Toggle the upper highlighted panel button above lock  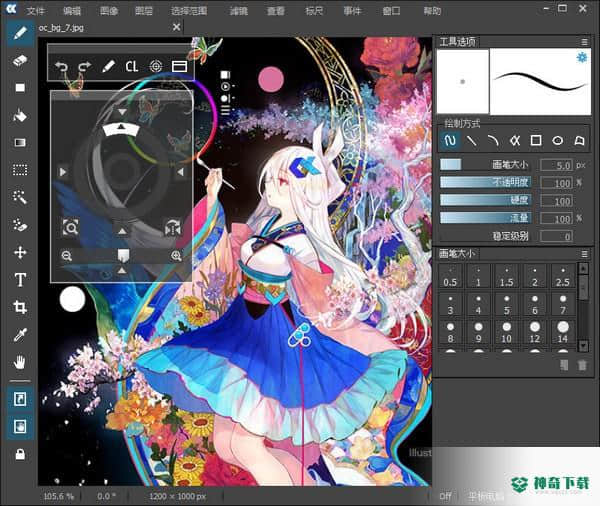click(20, 399)
